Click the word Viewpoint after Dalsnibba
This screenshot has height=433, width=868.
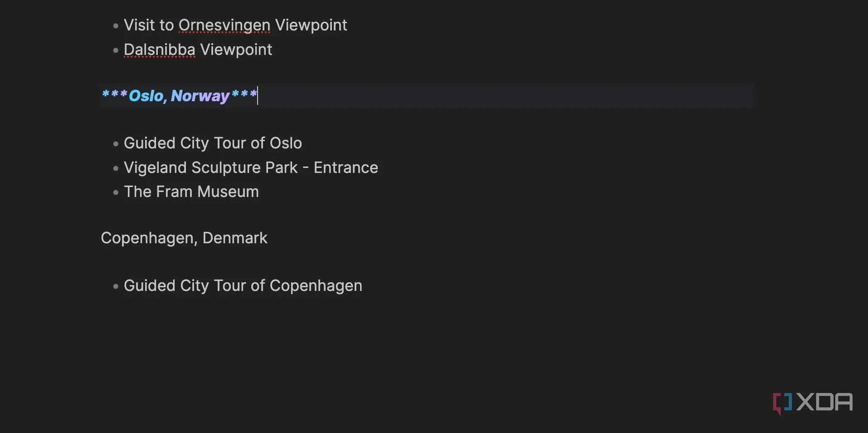pos(236,49)
